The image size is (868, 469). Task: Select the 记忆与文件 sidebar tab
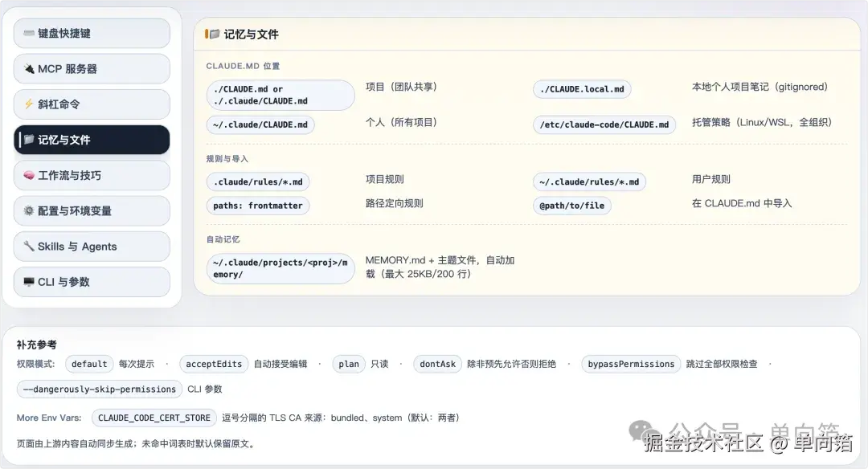pyautogui.click(x=92, y=140)
